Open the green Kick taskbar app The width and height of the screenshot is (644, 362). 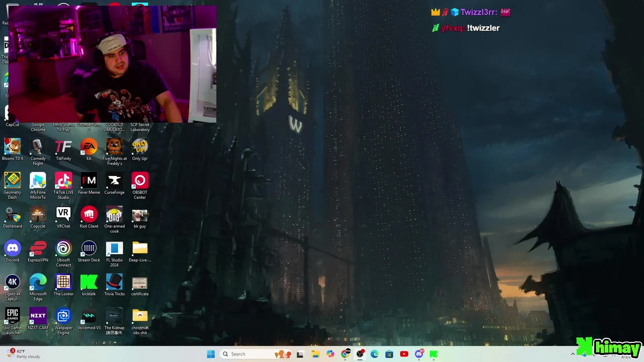[x=434, y=354]
